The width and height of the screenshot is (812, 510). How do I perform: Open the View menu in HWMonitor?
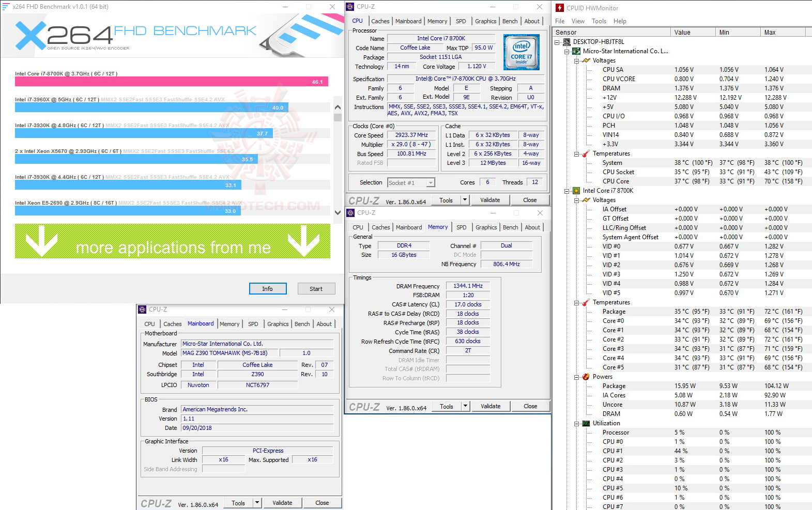coord(578,21)
